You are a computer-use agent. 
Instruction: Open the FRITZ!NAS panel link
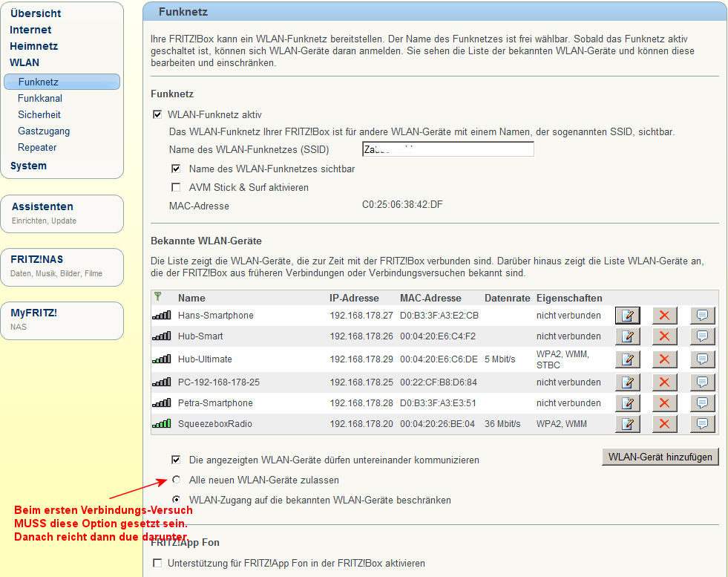point(36,260)
